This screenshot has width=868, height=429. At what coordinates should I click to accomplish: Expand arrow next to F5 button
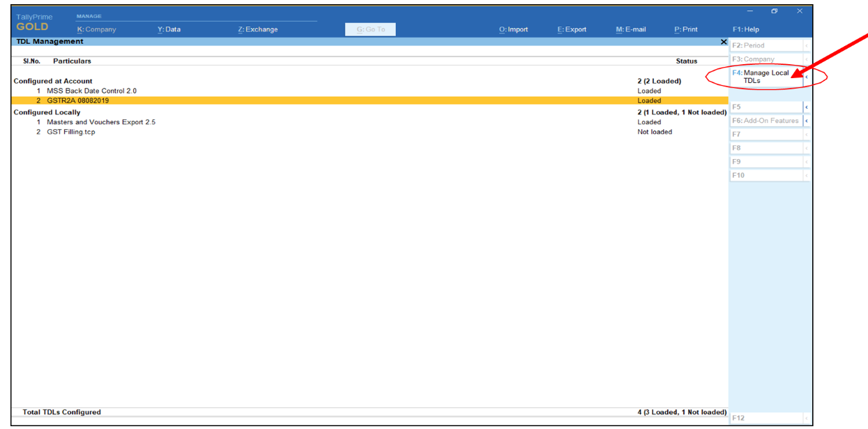tap(807, 107)
